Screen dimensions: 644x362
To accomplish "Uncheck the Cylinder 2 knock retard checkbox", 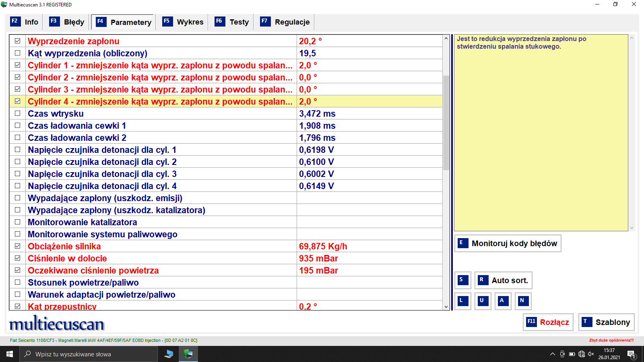I will point(17,77).
